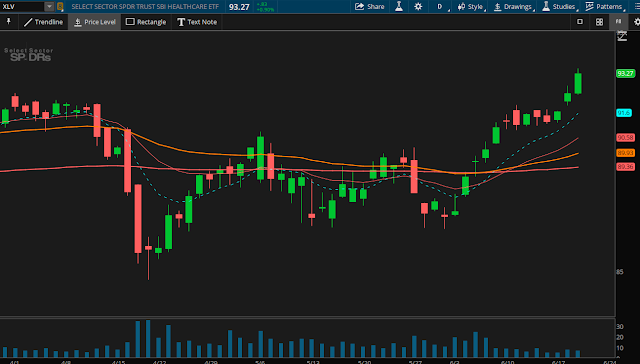
Task: Click the red 90.58 average label
Action: pos(625,138)
